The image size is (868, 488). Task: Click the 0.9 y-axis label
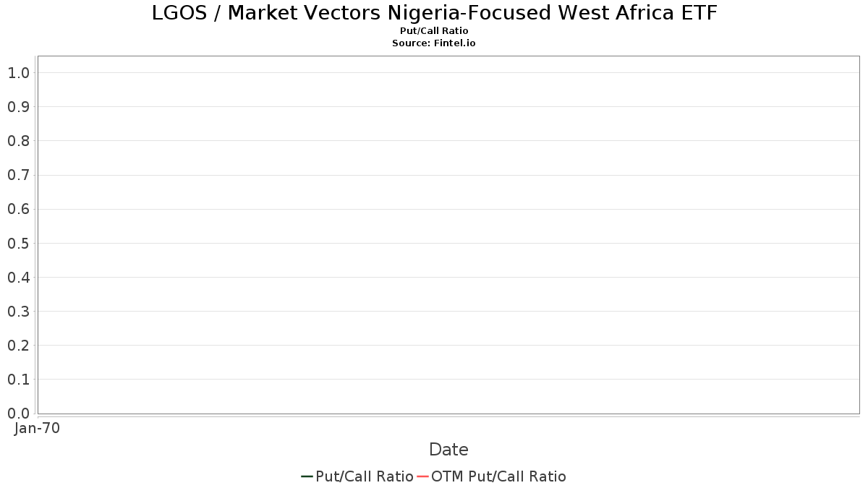pyautogui.click(x=18, y=107)
